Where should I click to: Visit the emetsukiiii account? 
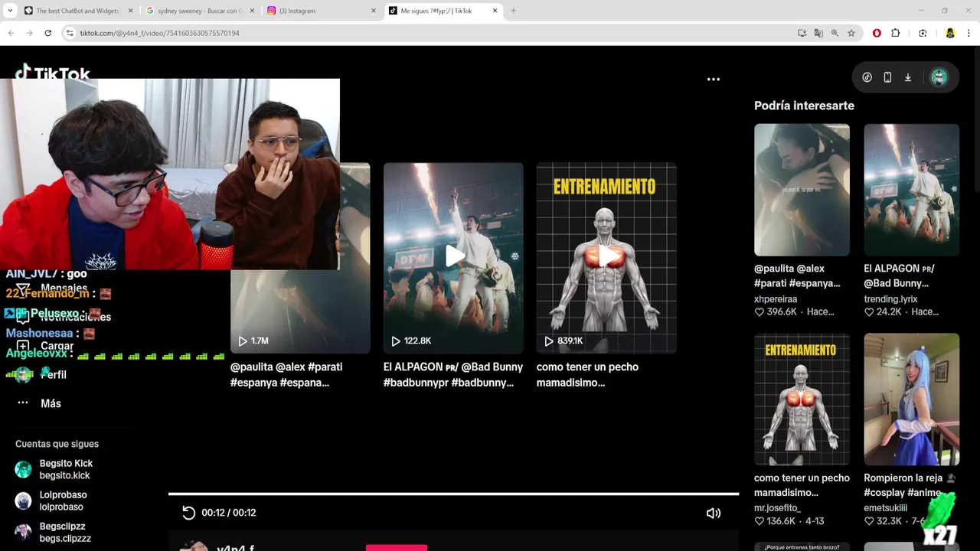pos(885,508)
